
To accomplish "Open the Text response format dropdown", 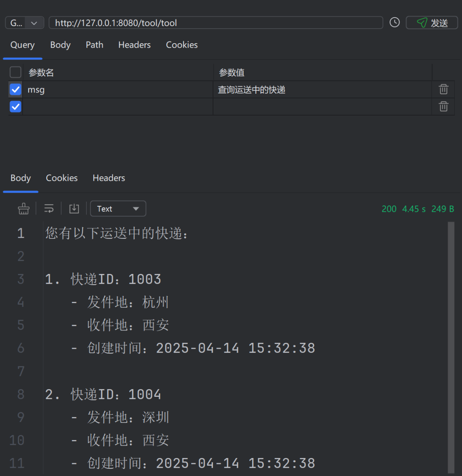I will [x=118, y=208].
